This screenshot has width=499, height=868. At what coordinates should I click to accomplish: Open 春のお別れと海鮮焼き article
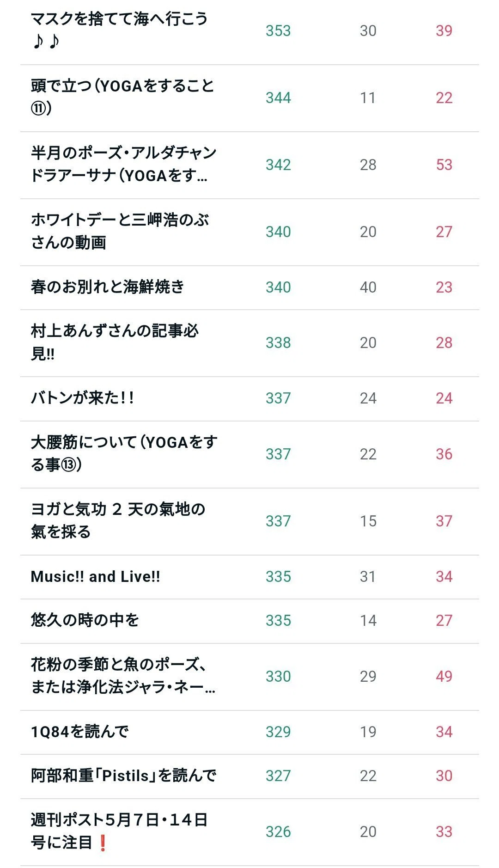108,287
